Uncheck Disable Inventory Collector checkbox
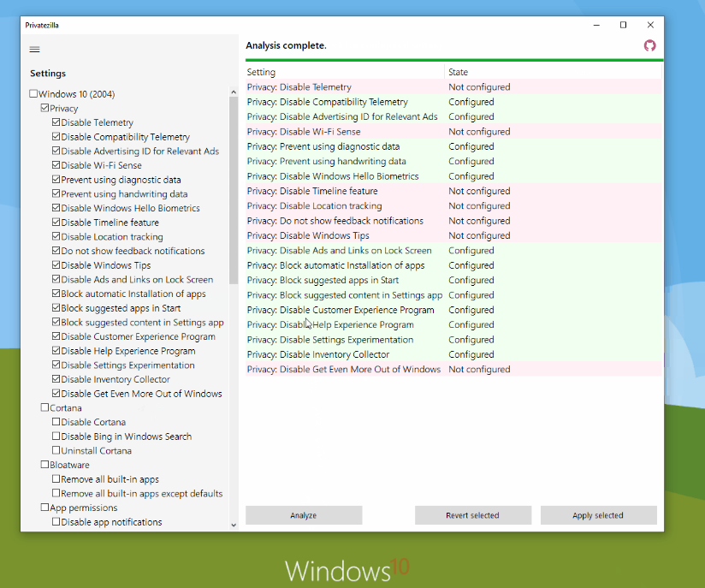 56,379
